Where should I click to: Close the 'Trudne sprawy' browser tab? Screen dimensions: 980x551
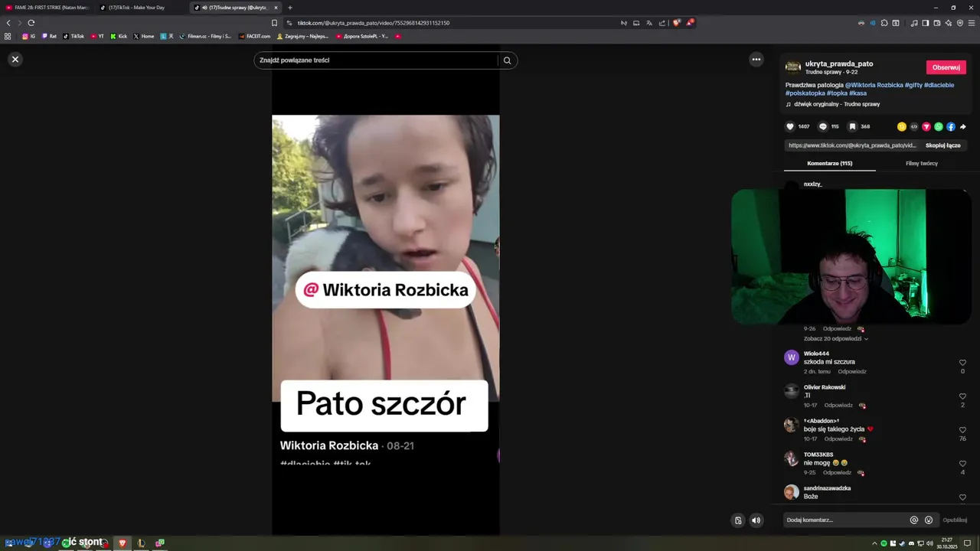click(x=276, y=8)
